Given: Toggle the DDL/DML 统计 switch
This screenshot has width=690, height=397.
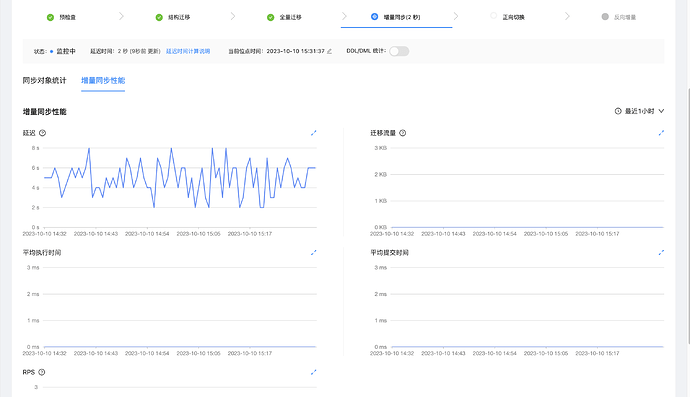Looking at the screenshot, I should point(399,51).
